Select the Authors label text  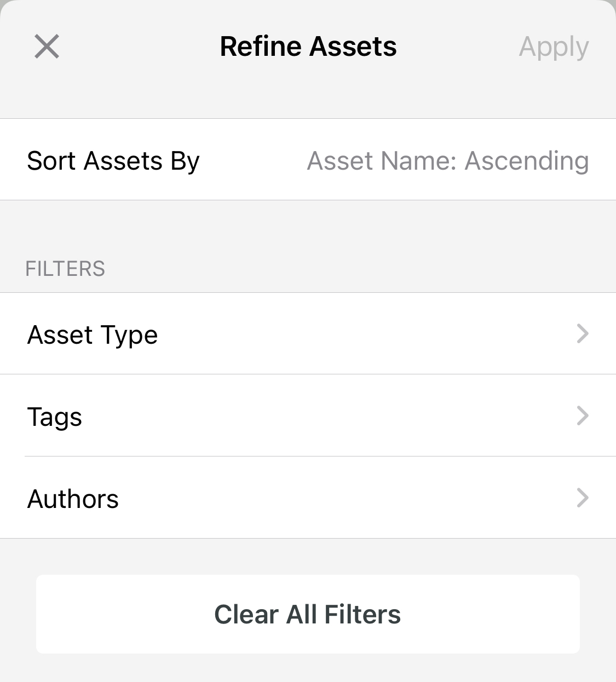pyautogui.click(x=73, y=499)
